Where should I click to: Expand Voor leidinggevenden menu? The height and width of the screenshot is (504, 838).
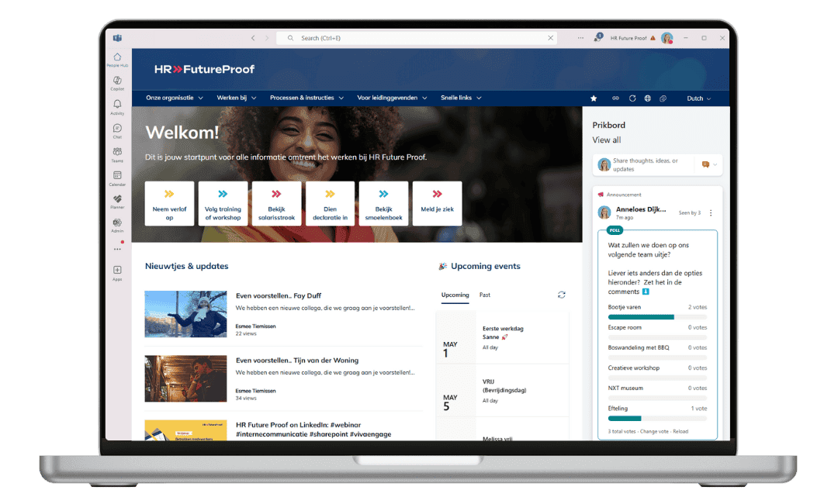click(392, 98)
